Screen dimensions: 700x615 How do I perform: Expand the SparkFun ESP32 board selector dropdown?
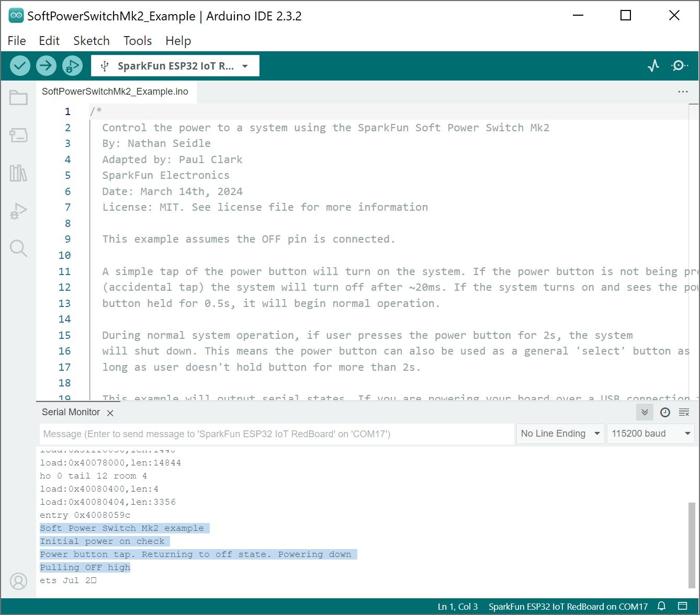(175, 66)
